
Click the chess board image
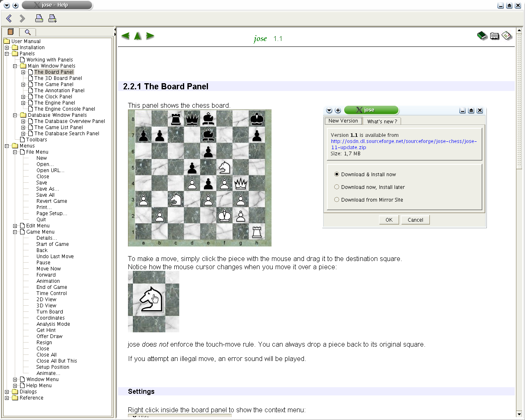point(200,178)
